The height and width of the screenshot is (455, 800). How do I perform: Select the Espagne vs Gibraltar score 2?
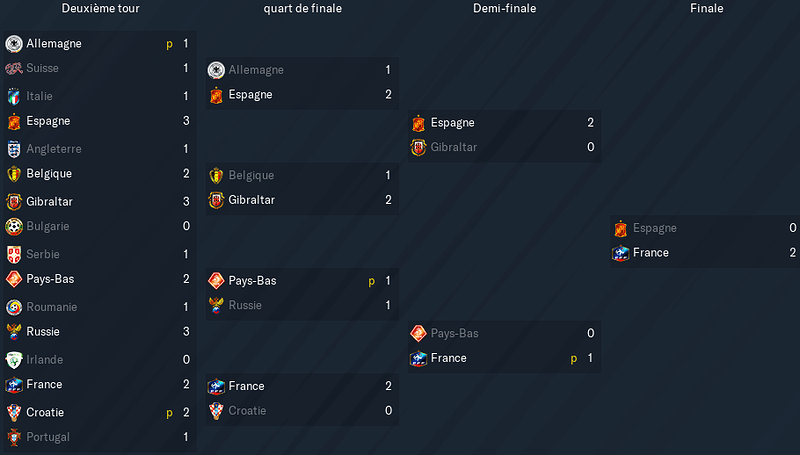click(x=590, y=122)
